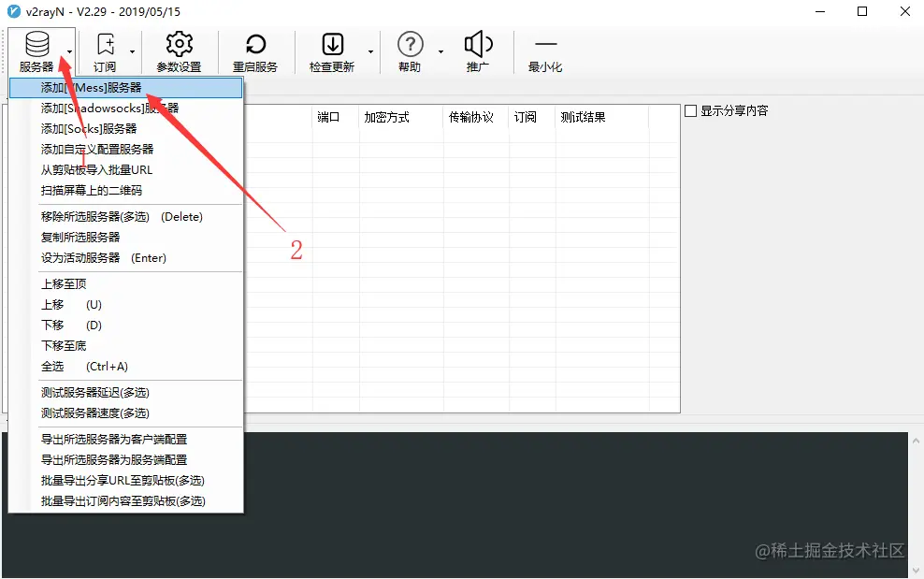Image resolution: width=924 pixels, height=579 pixels.
Task: Click the 订阅 column header in the table
Action: 532,117
